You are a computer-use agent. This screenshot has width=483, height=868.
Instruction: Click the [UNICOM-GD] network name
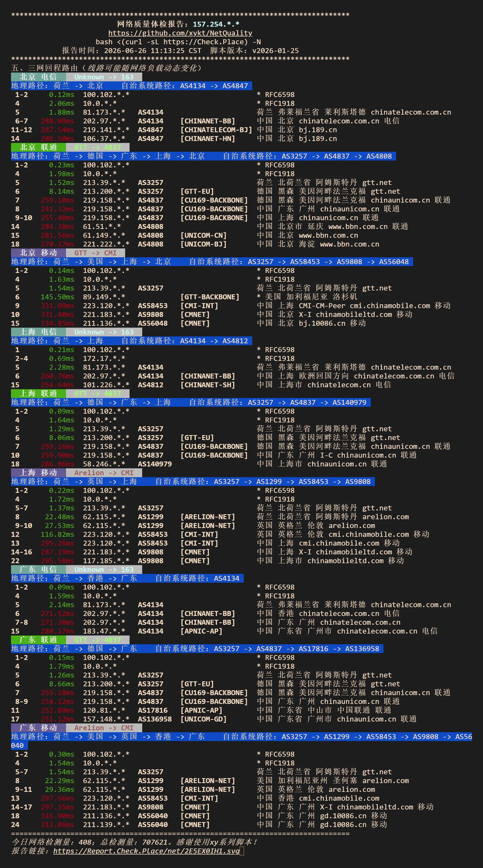[x=203, y=719]
